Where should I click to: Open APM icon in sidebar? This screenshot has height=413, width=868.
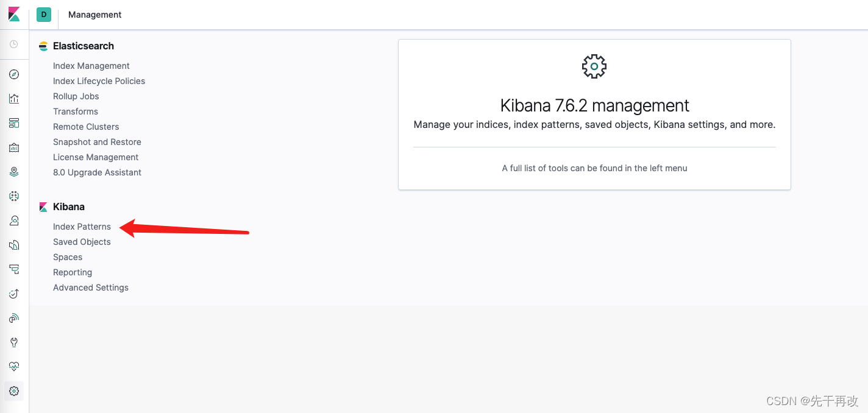click(14, 269)
